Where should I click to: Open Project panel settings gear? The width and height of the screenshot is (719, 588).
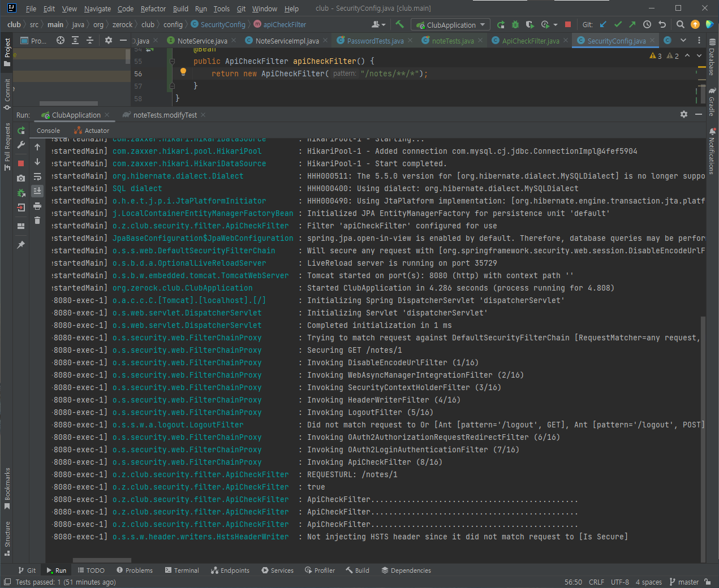(109, 40)
